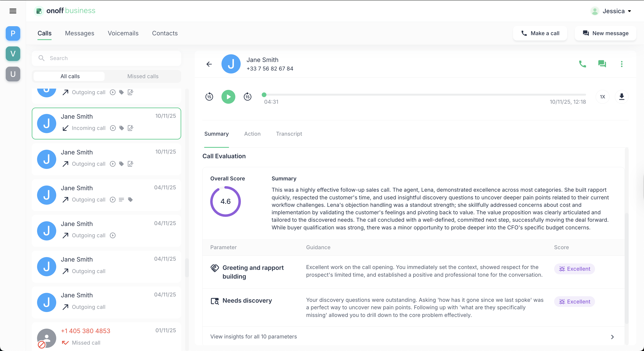
Task: Open the three-dot more options menu
Action: [x=621, y=64]
